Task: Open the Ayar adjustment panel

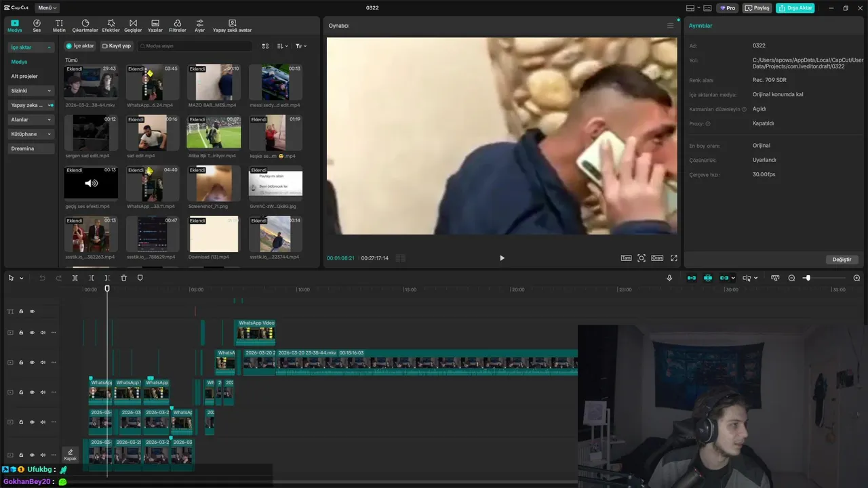Action: pyautogui.click(x=199, y=26)
